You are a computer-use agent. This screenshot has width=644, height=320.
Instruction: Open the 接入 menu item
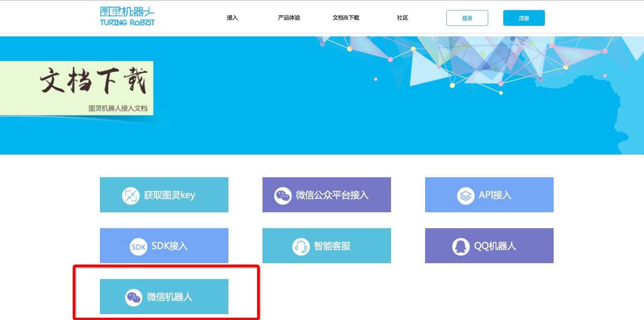coord(232,18)
